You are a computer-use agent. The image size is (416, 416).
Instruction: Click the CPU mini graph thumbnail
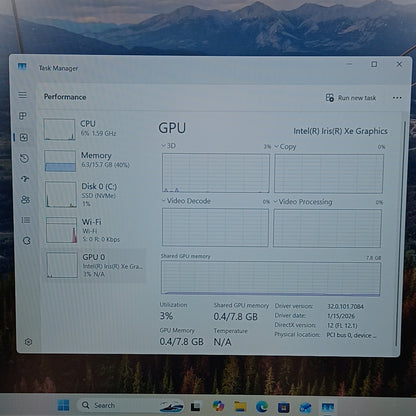(59, 129)
